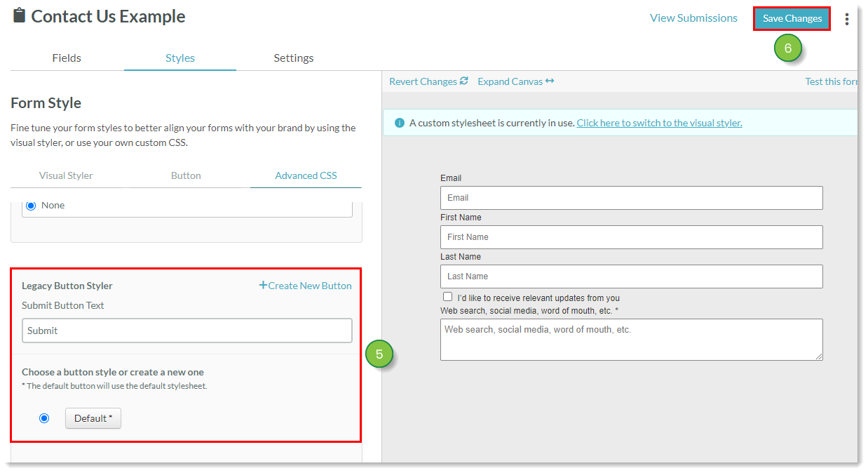Click the Legacy Button Styler label
The image size is (868, 473).
click(67, 286)
